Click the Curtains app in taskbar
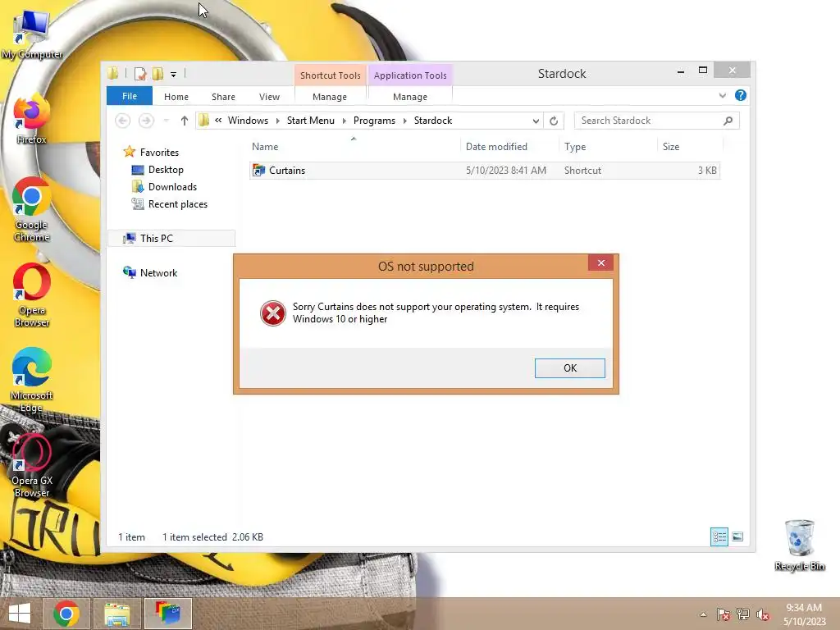The image size is (840, 630). pos(167,614)
